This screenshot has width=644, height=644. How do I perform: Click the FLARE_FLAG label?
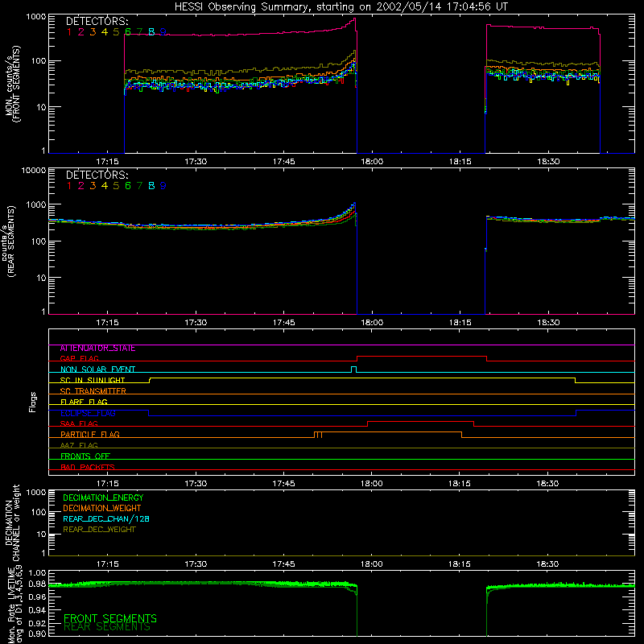[x=84, y=402]
